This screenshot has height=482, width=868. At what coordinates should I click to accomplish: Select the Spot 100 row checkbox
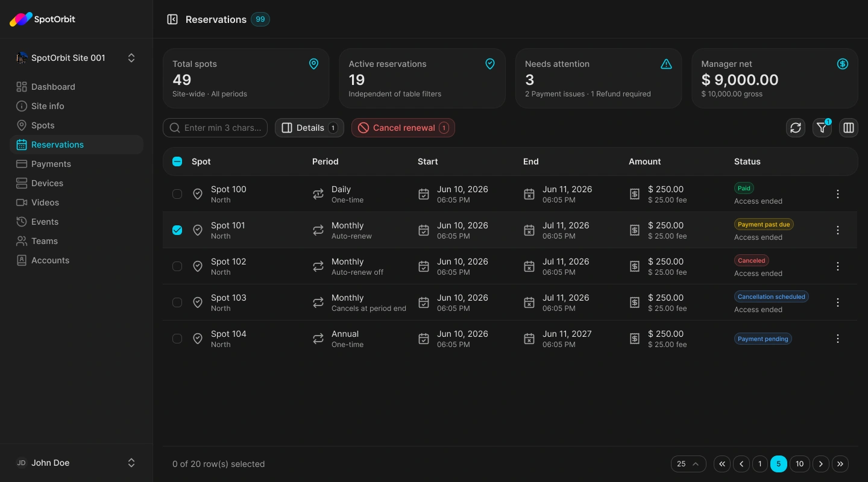[x=177, y=194]
